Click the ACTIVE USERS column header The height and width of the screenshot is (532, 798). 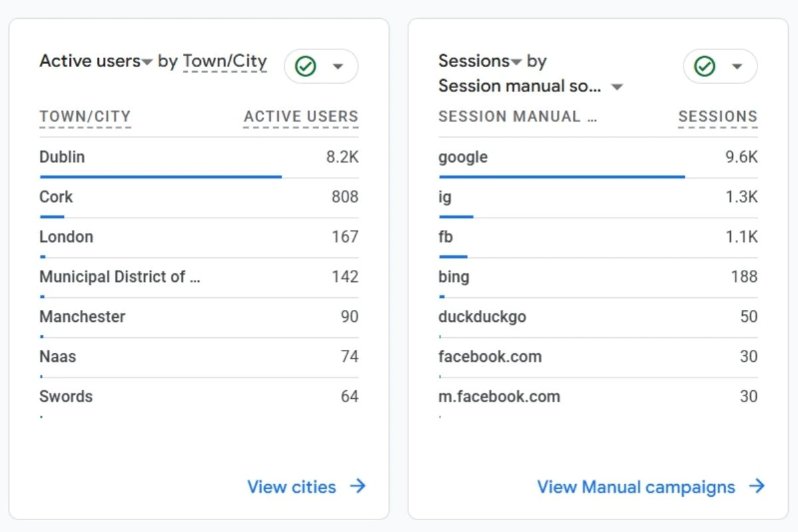pos(301,117)
